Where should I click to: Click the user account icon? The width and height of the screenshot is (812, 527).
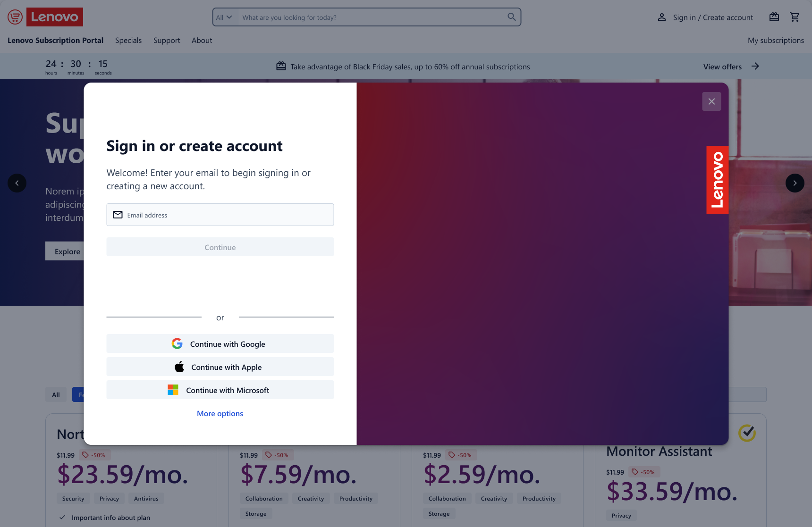[x=662, y=17]
